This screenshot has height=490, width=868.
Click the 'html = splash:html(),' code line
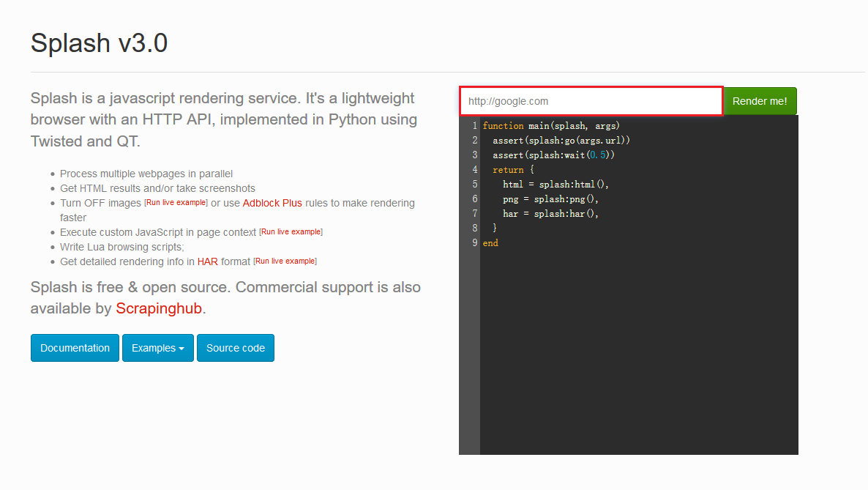(555, 185)
